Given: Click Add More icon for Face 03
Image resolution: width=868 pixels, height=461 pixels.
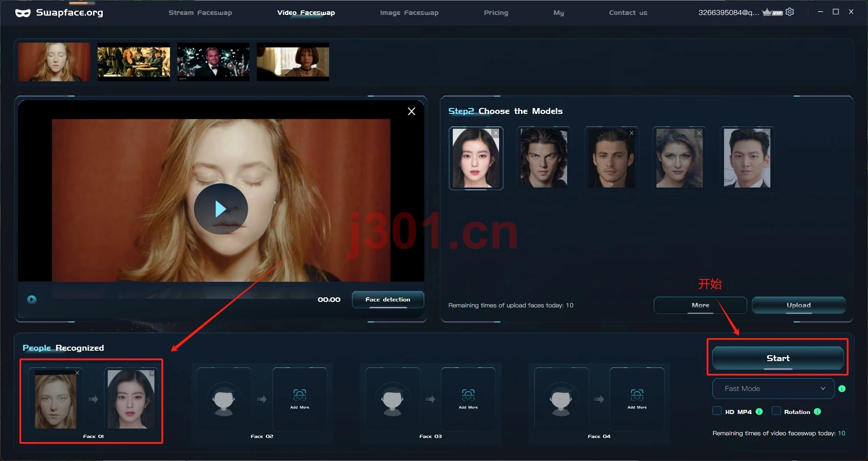Looking at the screenshot, I should pyautogui.click(x=468, y=399).
